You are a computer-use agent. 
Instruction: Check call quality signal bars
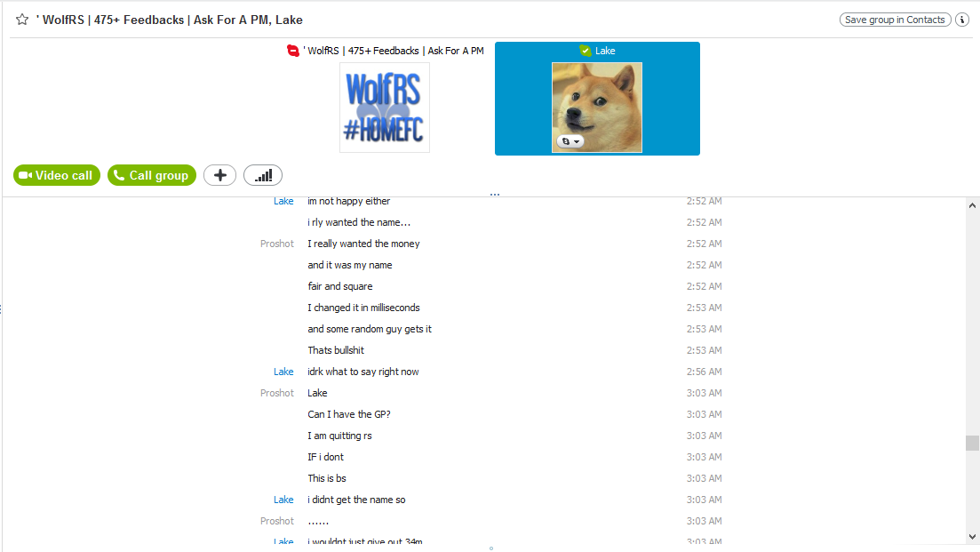(263, 176)
